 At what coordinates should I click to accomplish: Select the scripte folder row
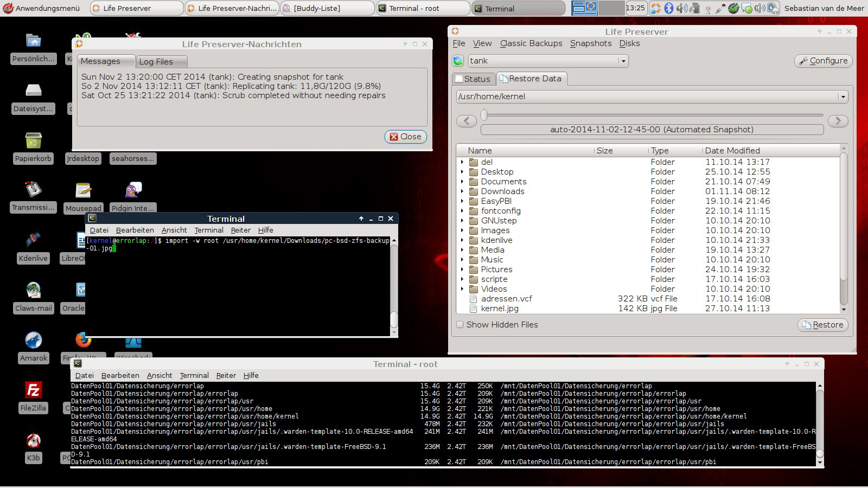coord(648,279)
